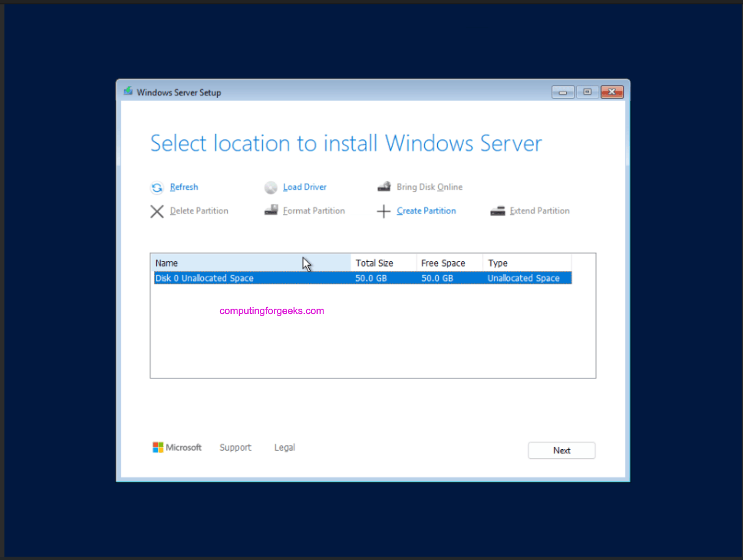This screenshot has width=743, height=560.
Task: Open the Load Driver link
Action: click(304, 187)
